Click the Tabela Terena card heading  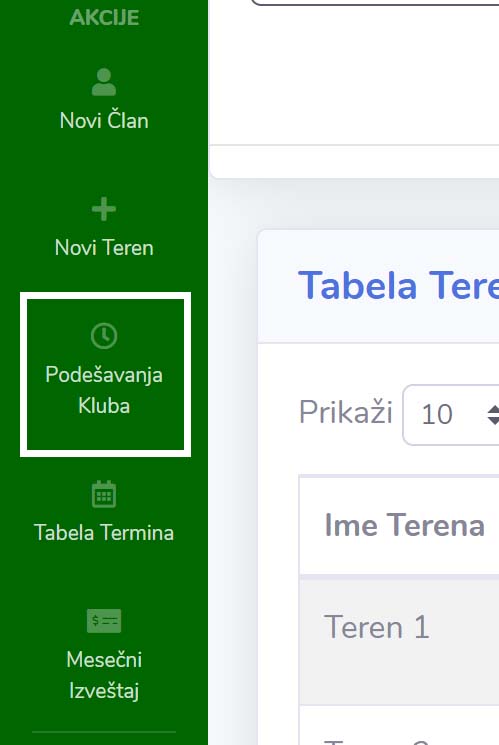point(398,286)
